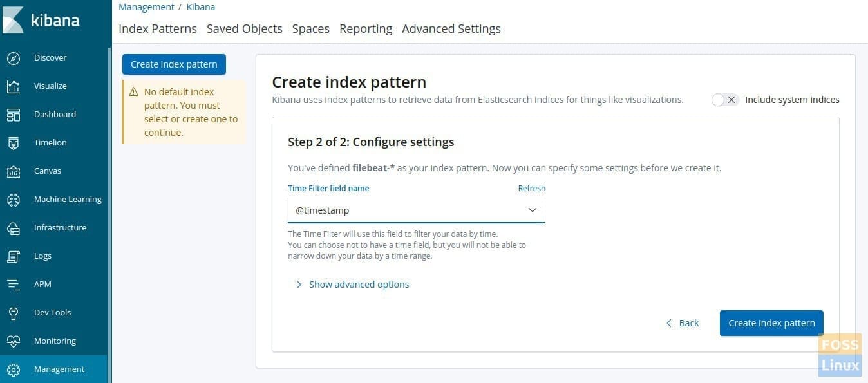Open Machine Learning via its icon
Viewport: 868px width, 383px height.
tap(14, 200)
